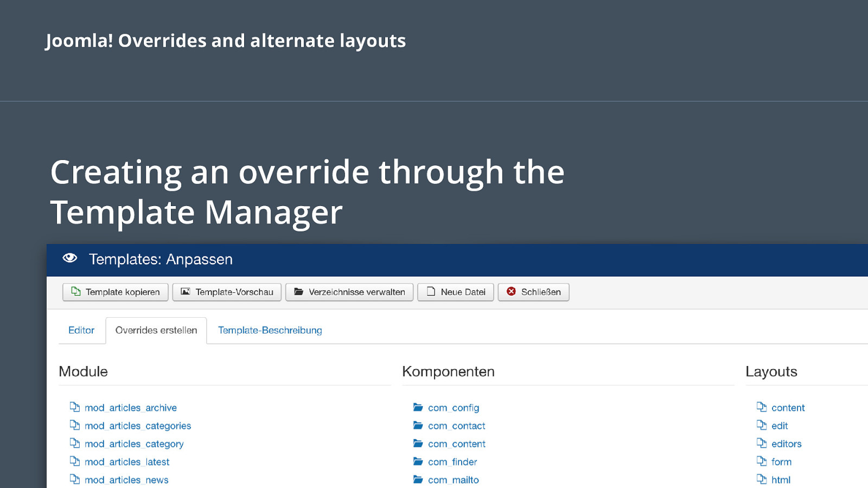
Task: Click the Module section heading
Action: [x=83, y=371]
